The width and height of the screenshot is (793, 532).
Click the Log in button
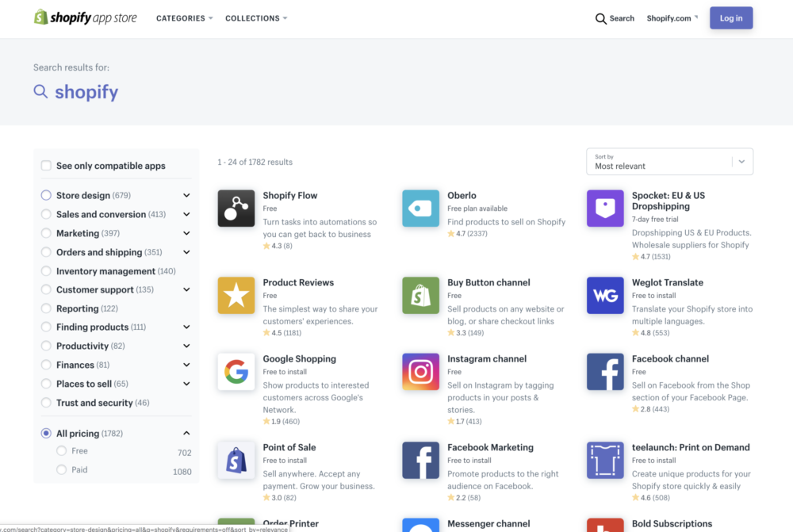[x=730, y=18]
